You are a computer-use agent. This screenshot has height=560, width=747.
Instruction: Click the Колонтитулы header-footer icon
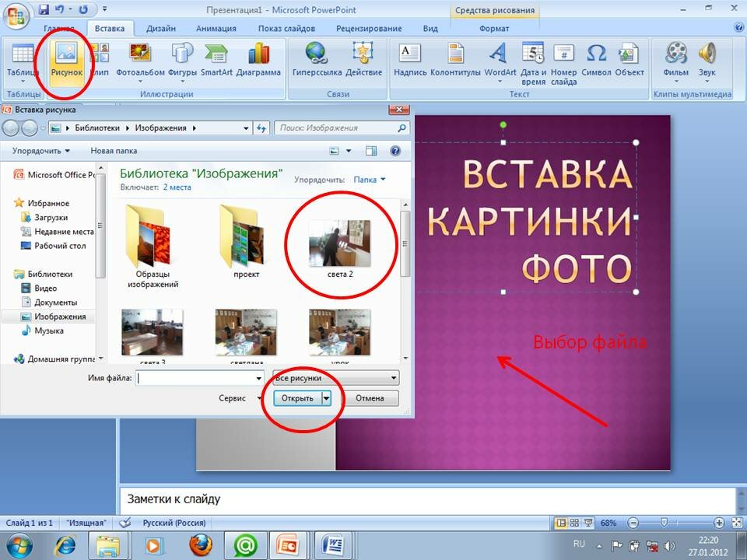point(454,55)
